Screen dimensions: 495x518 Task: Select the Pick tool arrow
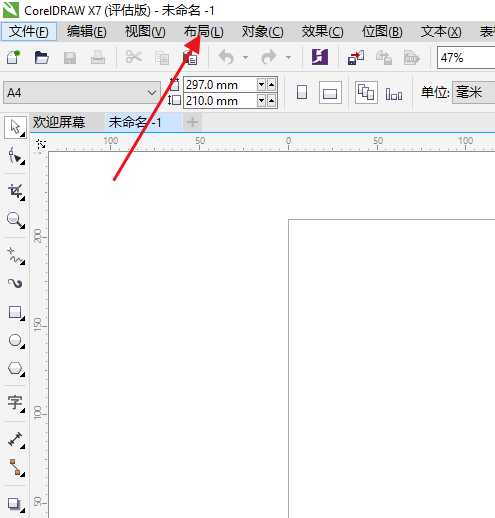pyautogui.click(x=15, y=127)
